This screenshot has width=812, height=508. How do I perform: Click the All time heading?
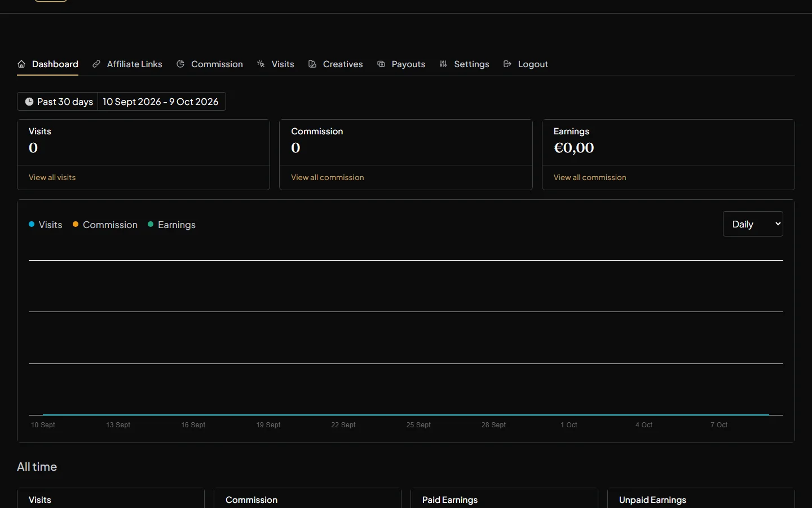tap(37, 467)
